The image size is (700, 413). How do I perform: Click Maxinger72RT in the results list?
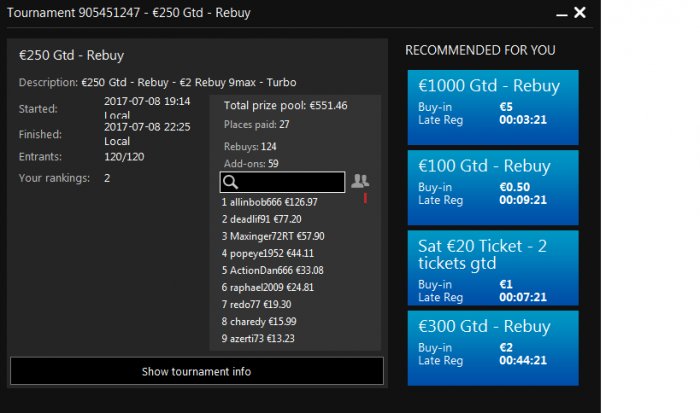click(273, 236)
